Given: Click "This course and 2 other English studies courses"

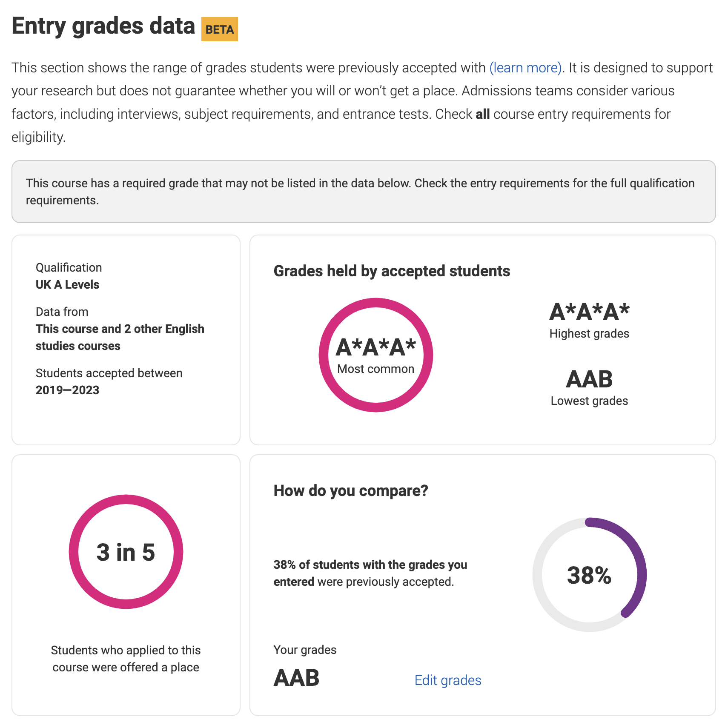Looking at the screenshot, I should [120, 337].
